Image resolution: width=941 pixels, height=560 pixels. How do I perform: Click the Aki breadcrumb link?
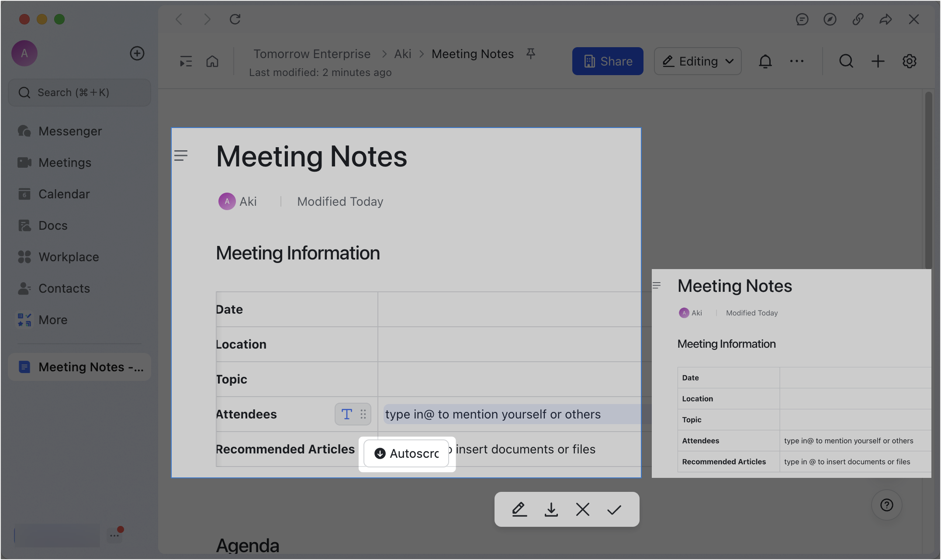click(402, 54)
